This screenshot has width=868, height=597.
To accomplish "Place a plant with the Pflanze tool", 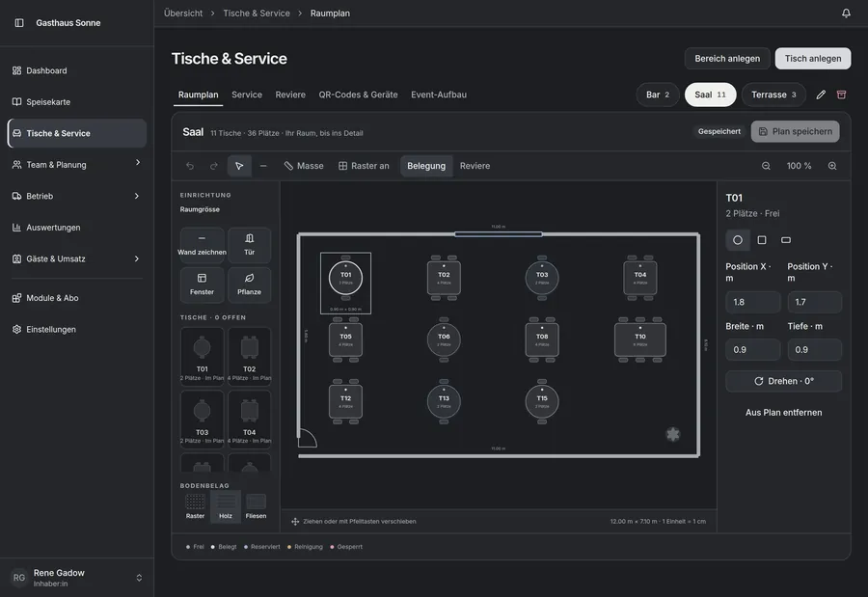I will (x=249, y=285).
